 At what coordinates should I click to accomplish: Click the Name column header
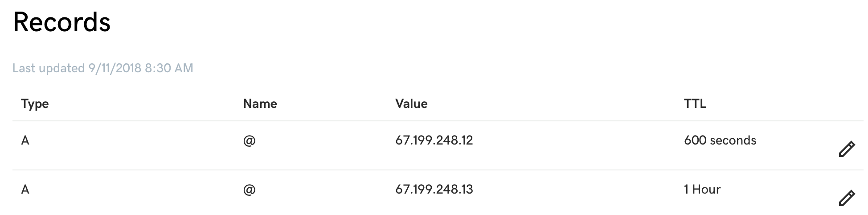point(260,104)
